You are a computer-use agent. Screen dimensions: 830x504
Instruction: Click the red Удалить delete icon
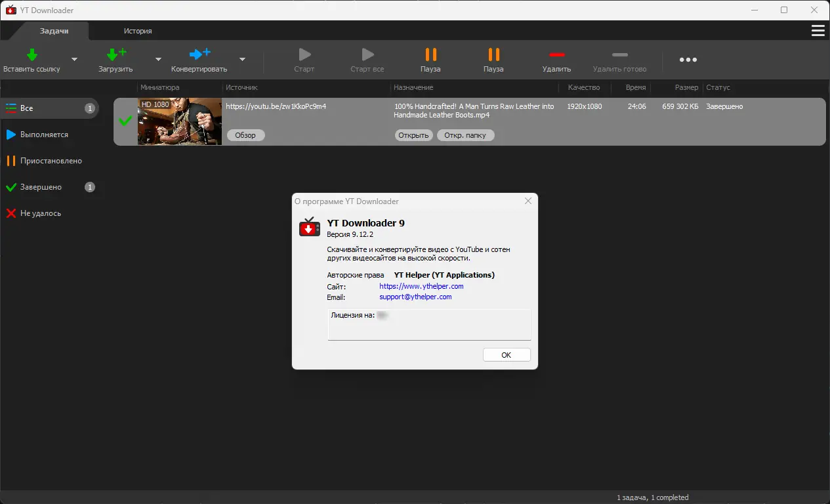[x=556, y=55]
